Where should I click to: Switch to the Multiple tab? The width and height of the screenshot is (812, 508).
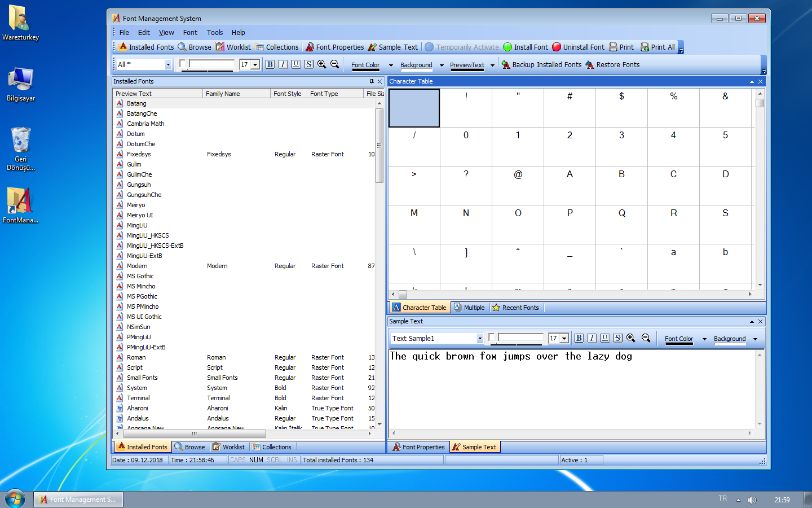click(x=470, y=308)
